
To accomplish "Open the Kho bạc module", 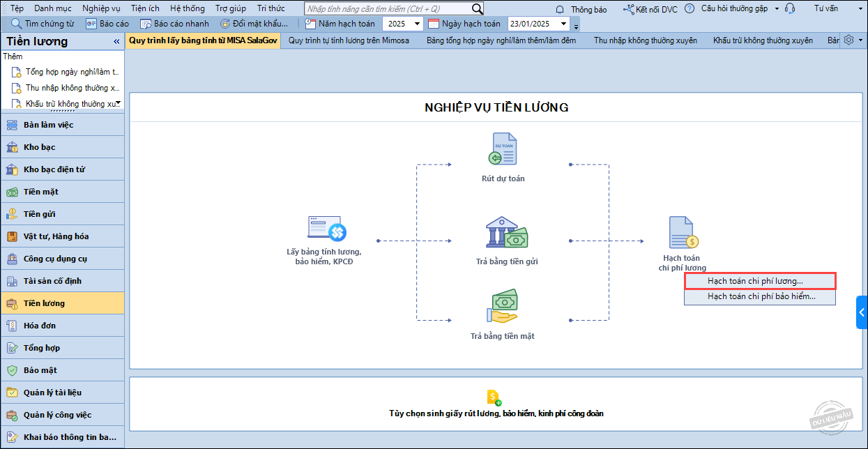I will click(x=62, y=147).
